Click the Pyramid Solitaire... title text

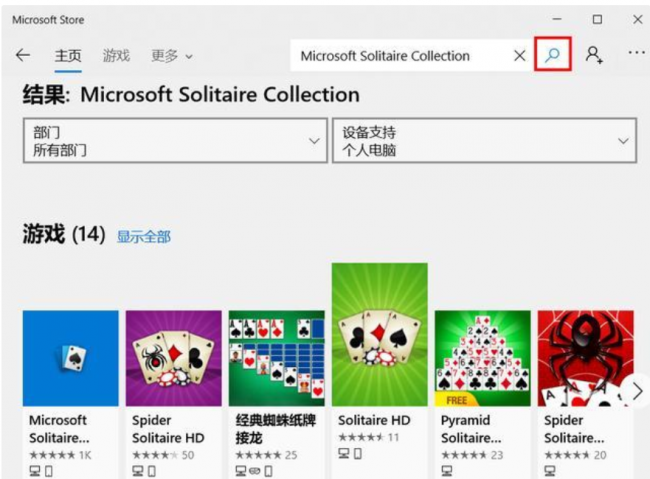pos(471,429)
